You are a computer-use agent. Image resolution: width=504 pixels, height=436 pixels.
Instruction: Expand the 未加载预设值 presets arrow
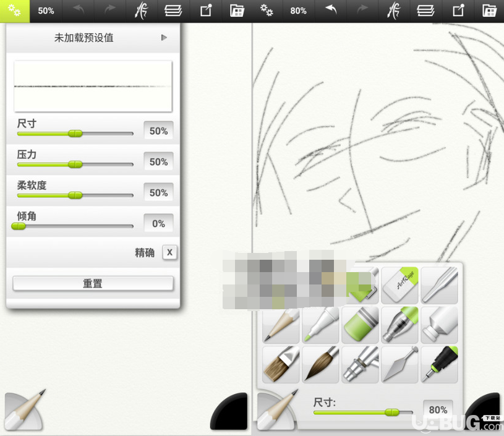[164, 38]
